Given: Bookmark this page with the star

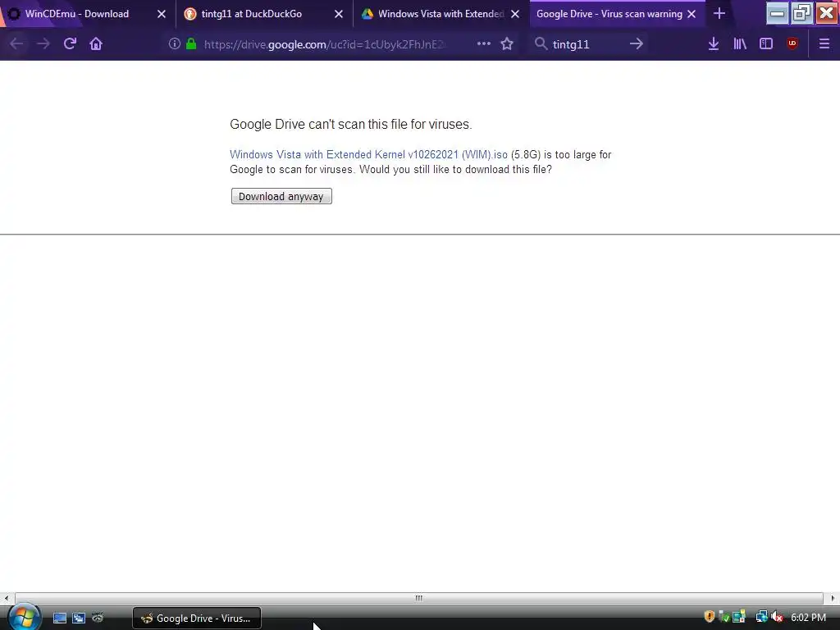Looking at the screenshot, I should click(x=507, y=44).
